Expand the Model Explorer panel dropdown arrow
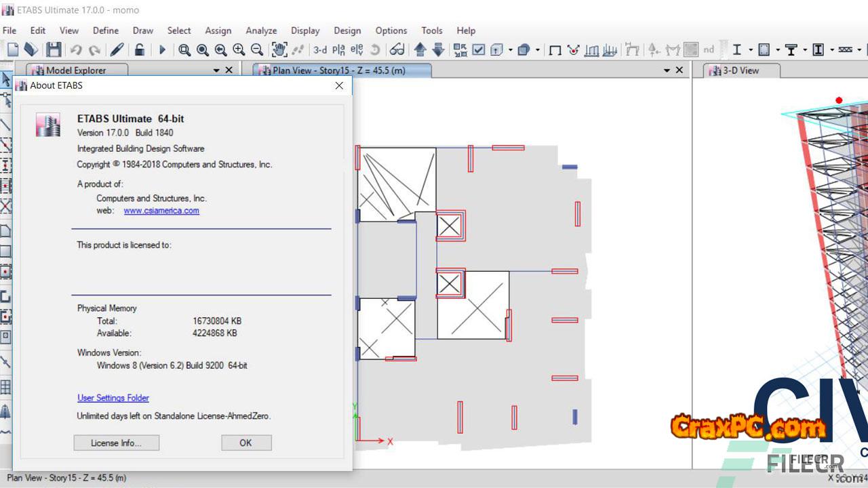The image size is (868, 488). point(216,70)
